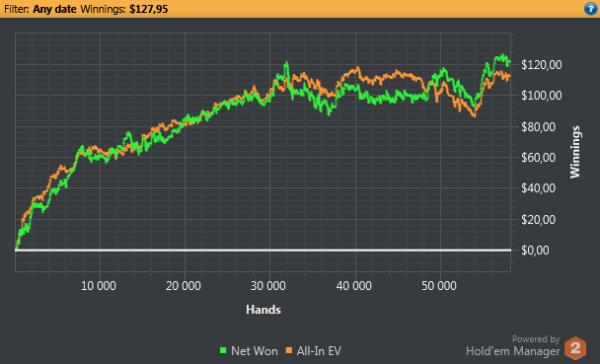
Task: Toggle the All-In EV legend label
Action: click(x=319, y=351)
